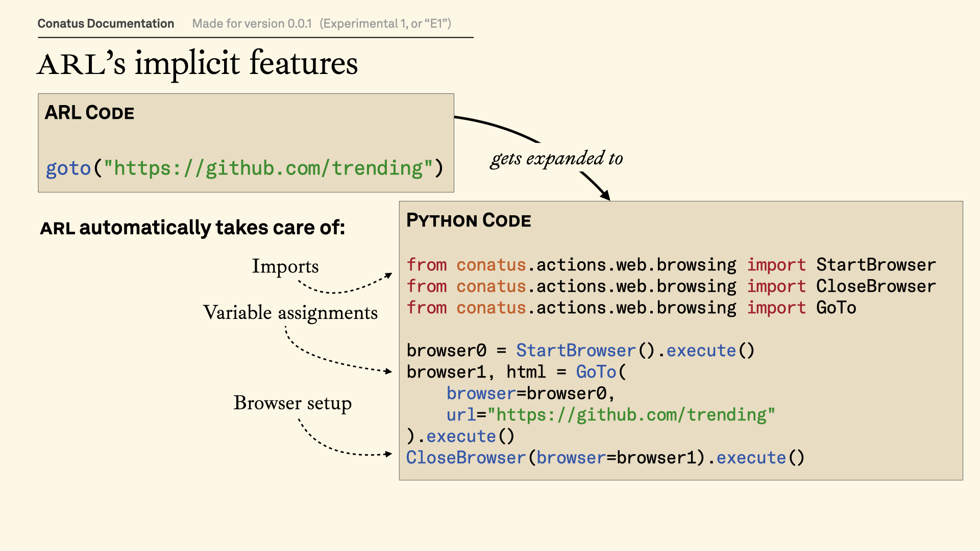Click the dotted arrowhead from Imports label
980x551 pixels.
[388, 275]
